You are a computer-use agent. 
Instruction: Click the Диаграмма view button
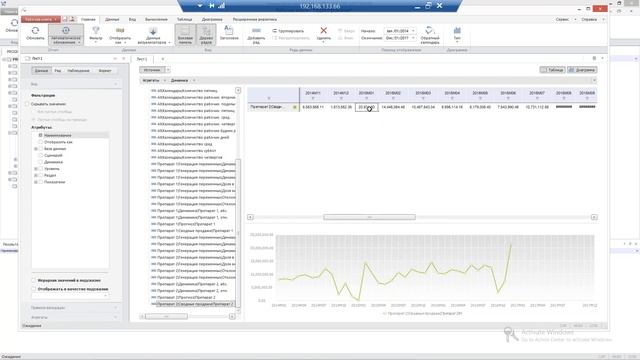582,70
